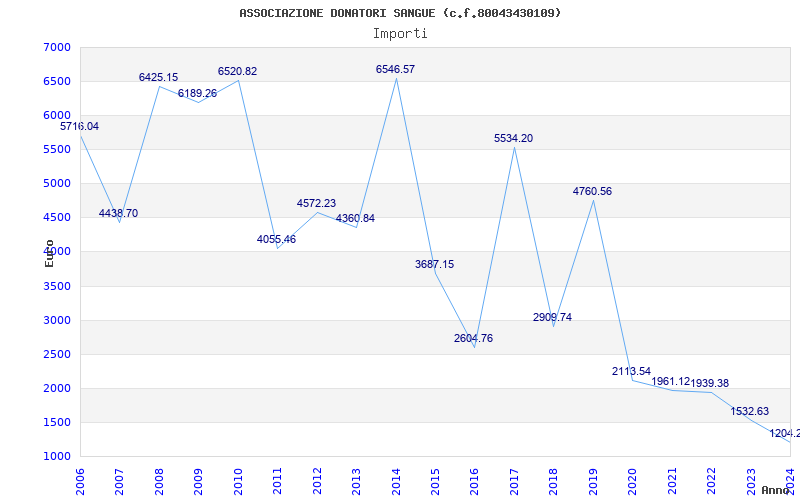Select the 5716.04 data label

[80, 127]
